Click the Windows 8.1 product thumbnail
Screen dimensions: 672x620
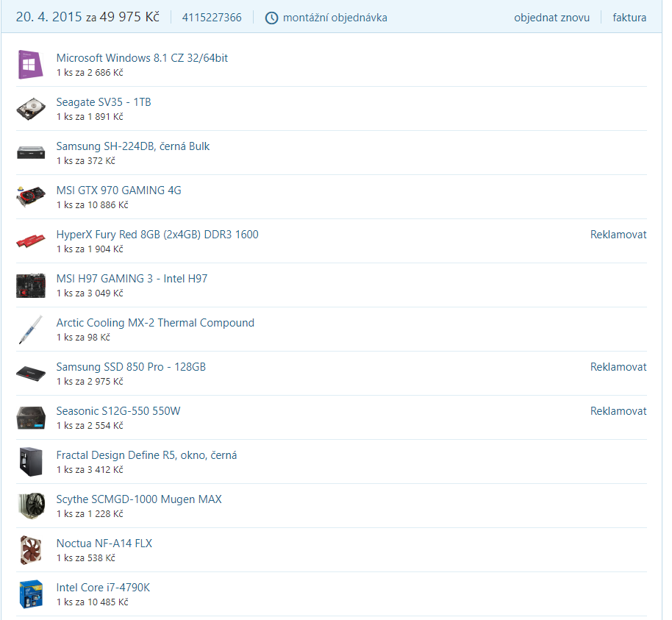click(x=31, y=65)
